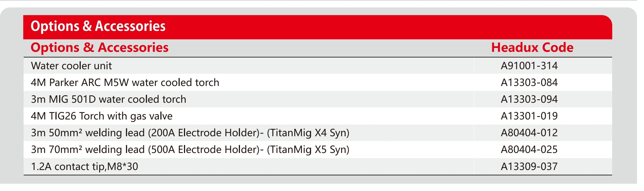Click code A13303-084
The image size is (644, 191).
(529, 83)
